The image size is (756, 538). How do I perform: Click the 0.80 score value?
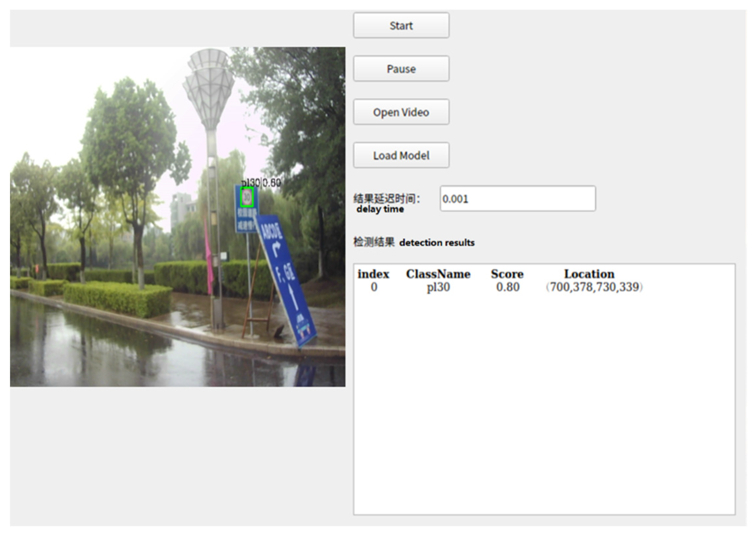pyautogui.click(x=507, y=287)
